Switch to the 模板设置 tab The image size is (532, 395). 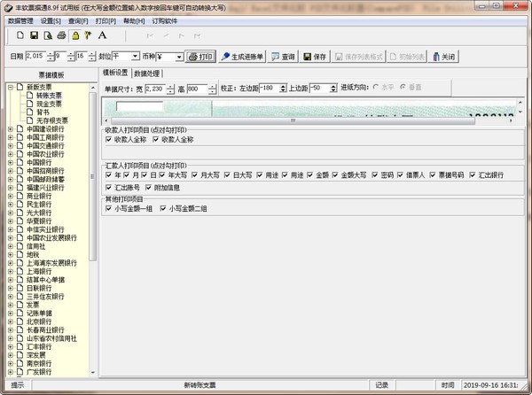pos(115,73)
